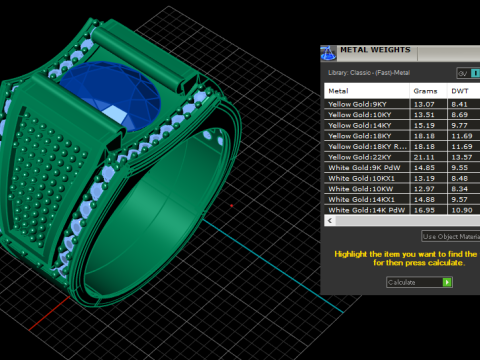Click the 21.11 grams value

[x=424, y=157]
